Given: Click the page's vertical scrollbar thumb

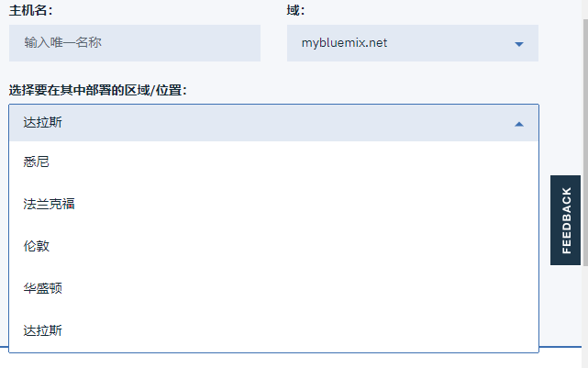Looking at the screenshot, I should [585, 142].
